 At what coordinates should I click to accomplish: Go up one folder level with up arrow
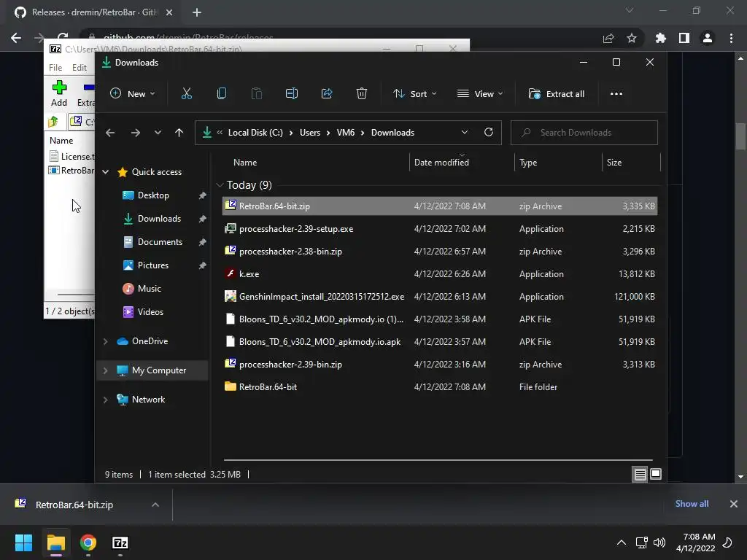179,133
